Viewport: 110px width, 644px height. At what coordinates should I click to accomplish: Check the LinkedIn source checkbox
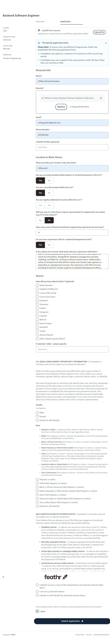(37, 316)
